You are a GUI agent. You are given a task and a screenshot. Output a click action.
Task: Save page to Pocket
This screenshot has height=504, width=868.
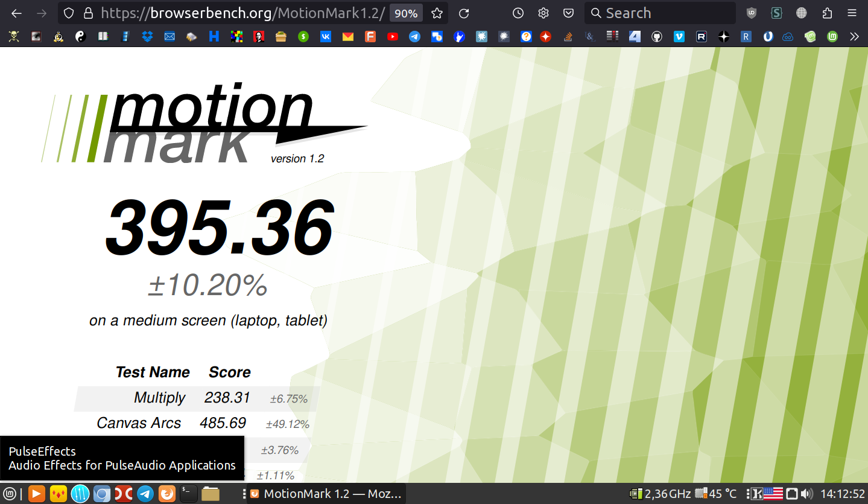point(569,13)
